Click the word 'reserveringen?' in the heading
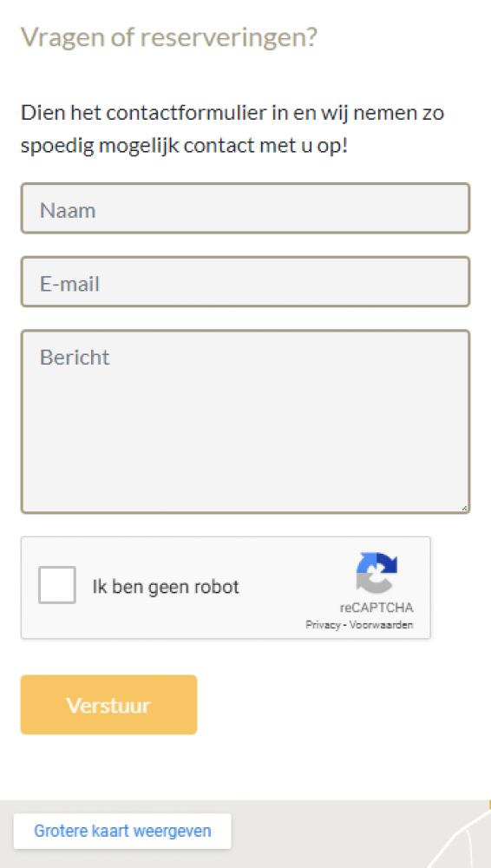491x868 pixels. point(229,37)
